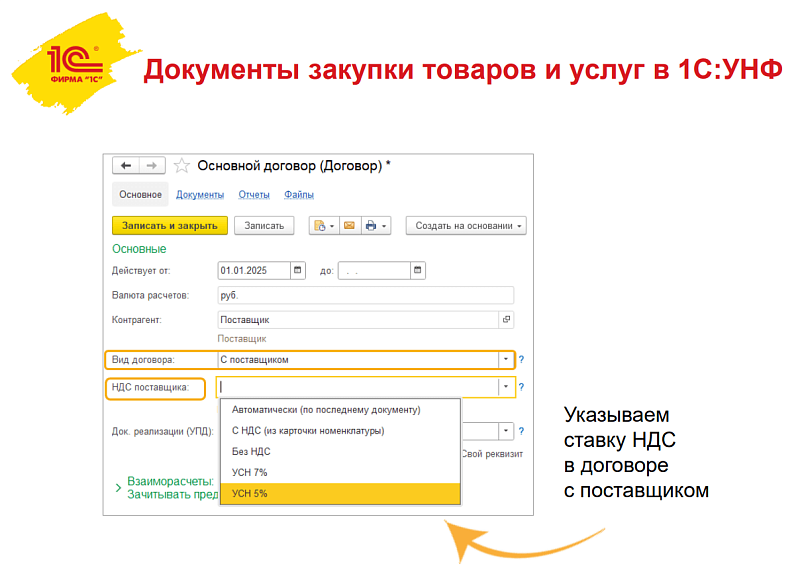Click the Контрагент field with Поставщик
This screenshot has height=572, width=800.
(358, 319)
